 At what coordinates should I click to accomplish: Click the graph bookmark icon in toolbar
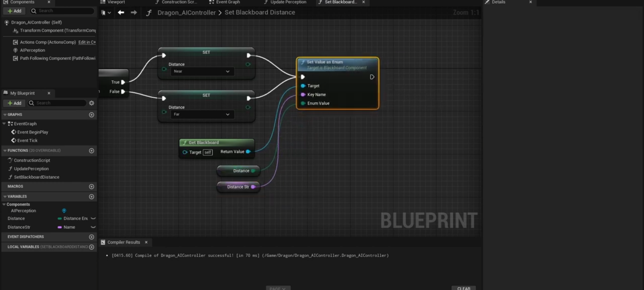[104, 12]
